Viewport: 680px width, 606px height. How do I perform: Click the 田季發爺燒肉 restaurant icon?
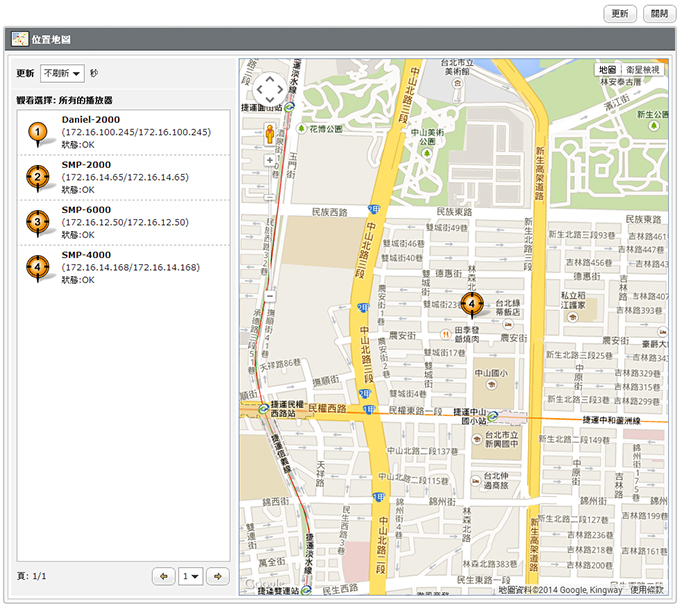(445, 334)
